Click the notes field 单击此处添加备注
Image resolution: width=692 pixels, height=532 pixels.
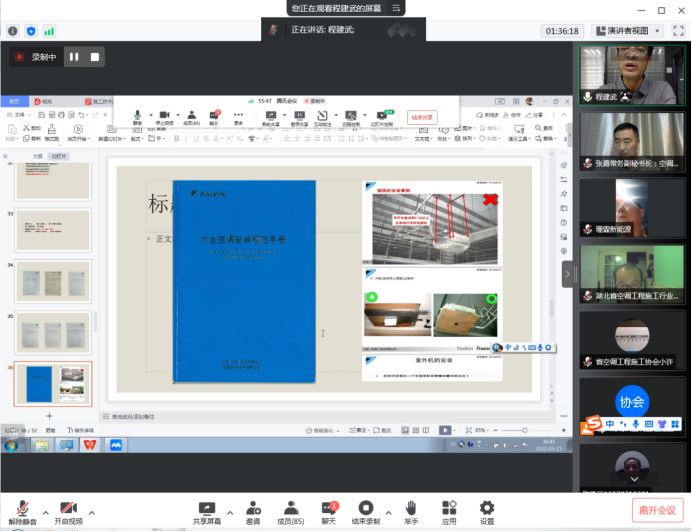point(133,416)
